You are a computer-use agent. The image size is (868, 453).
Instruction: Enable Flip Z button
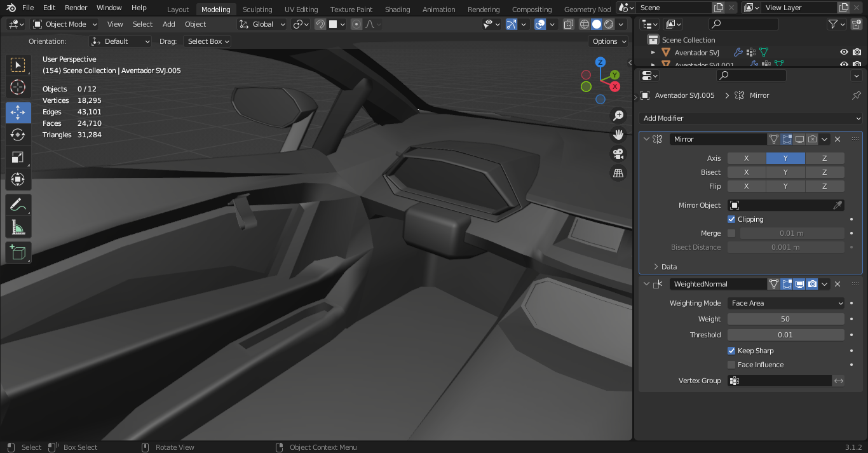click(825, 186)
